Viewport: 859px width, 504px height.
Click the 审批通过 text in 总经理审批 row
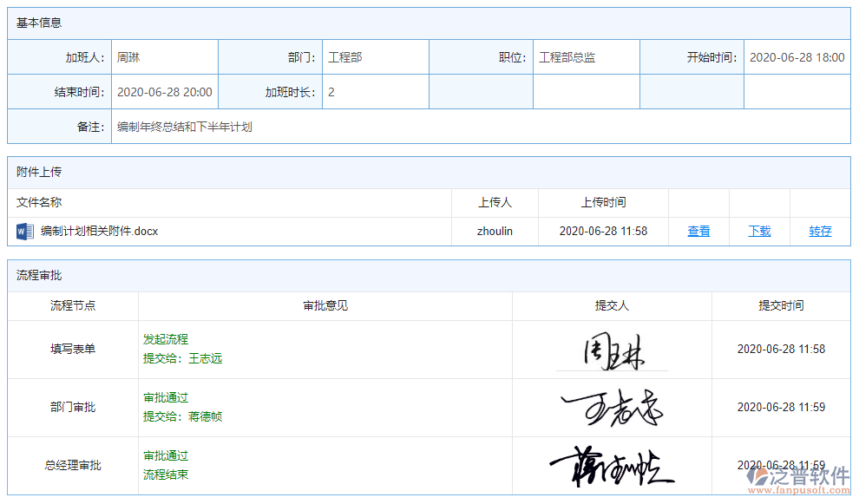coord(166,455)
